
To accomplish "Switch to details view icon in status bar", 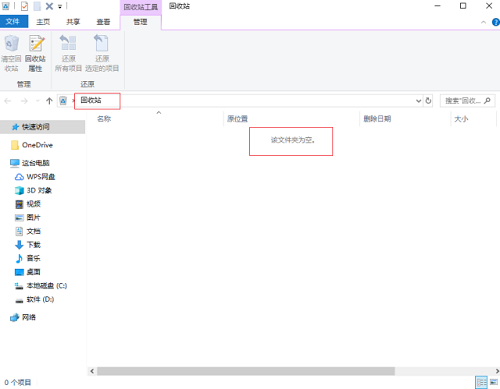I will pyautogui.click(x=481, y=382).
